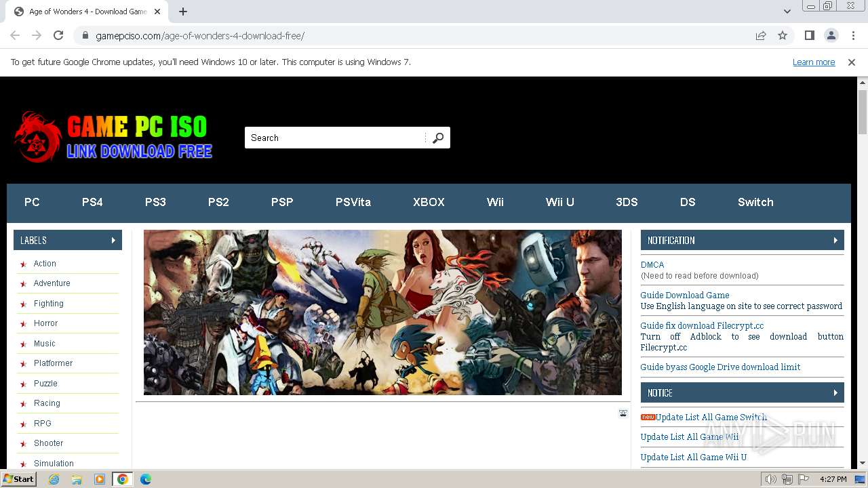Open the Music label
The height and width of the screenshot is (488, 868).
[x=44, y=344]
